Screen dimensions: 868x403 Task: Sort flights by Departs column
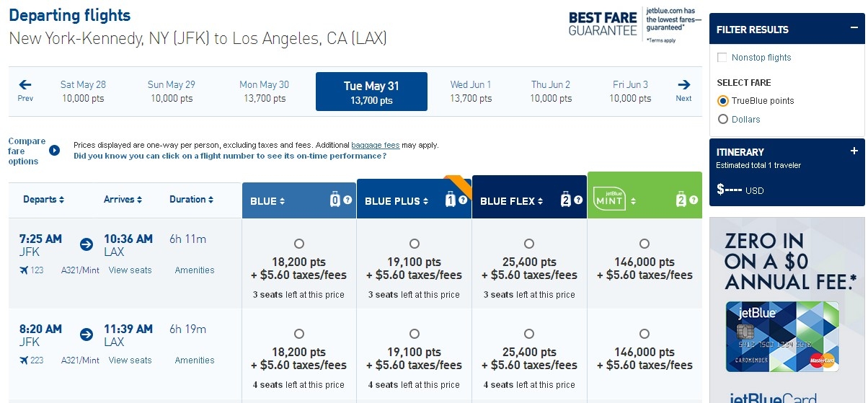tap(43, 200)
